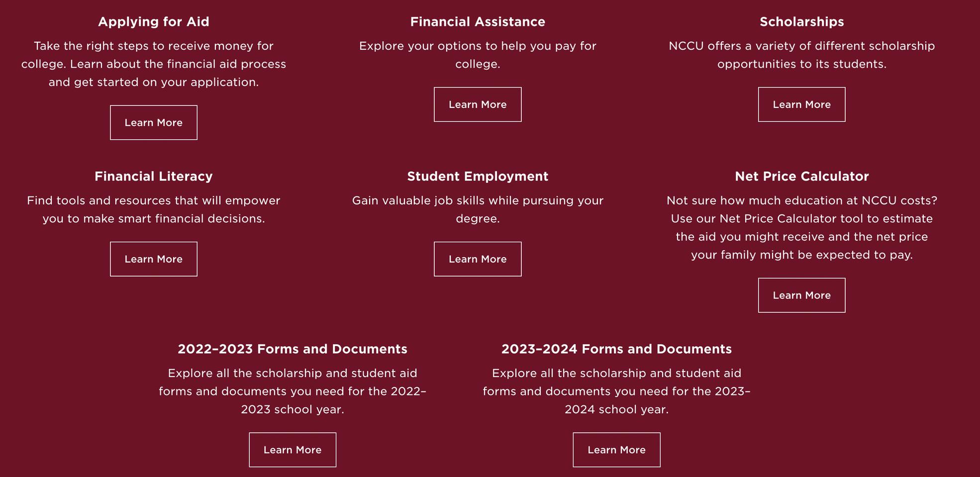Click Learn More for 2023–2024 Forms
Image resolution: width=980 pixels, height=477 pixels.
[616, 450]
